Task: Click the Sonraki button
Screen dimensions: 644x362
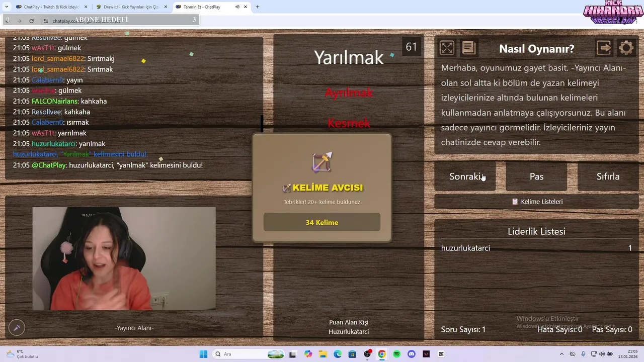Action: [465, 176]
